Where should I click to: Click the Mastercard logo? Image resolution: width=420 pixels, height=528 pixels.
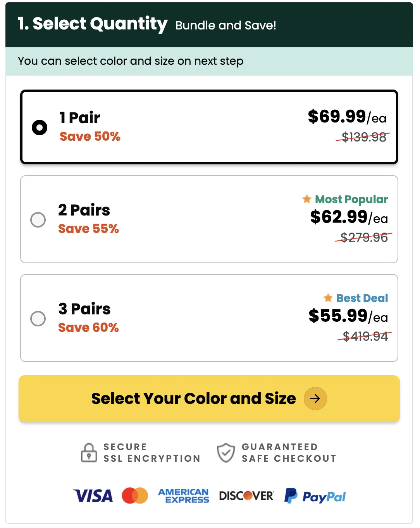pyautogui.click(x=135, y=496)
